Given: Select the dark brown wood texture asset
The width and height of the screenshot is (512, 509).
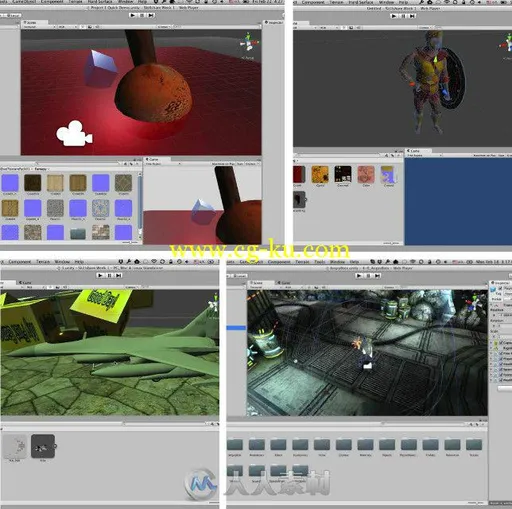Looking at the screenshot, I should click(33, 183).
